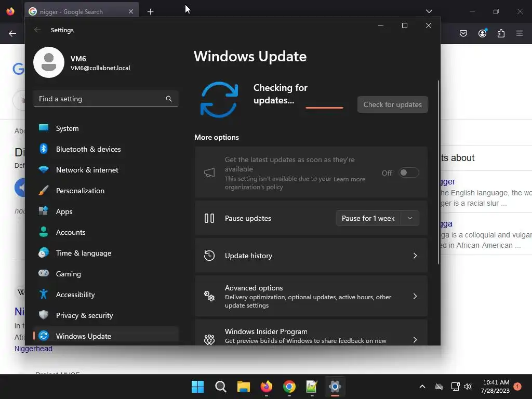Open System settings category
The image size is (532, 399).
[106, 128]
